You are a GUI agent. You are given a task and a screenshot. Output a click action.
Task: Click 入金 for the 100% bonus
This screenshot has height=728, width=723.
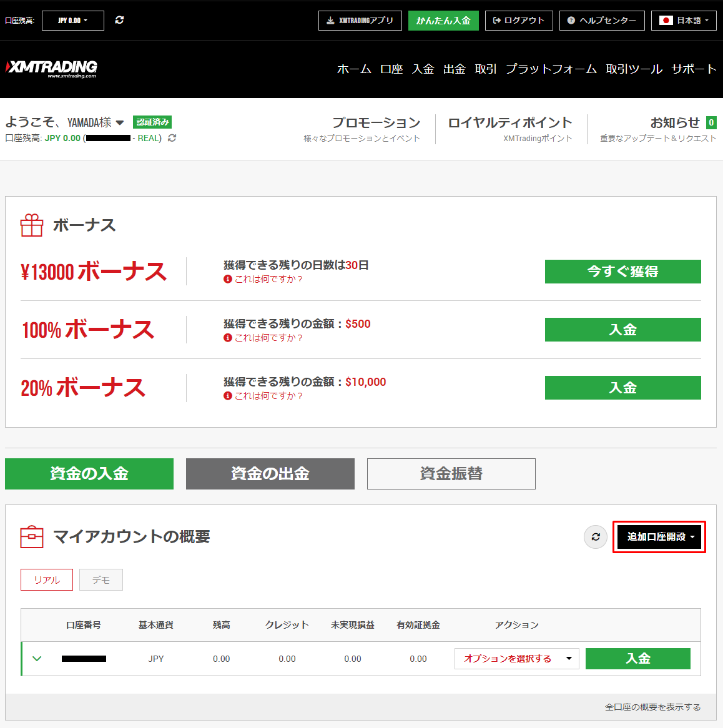622,330
